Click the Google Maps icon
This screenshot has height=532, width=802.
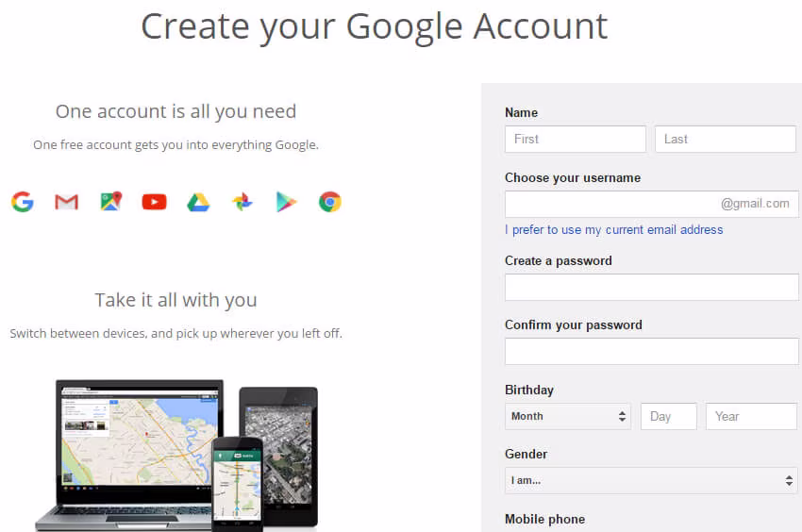(111, 202)
